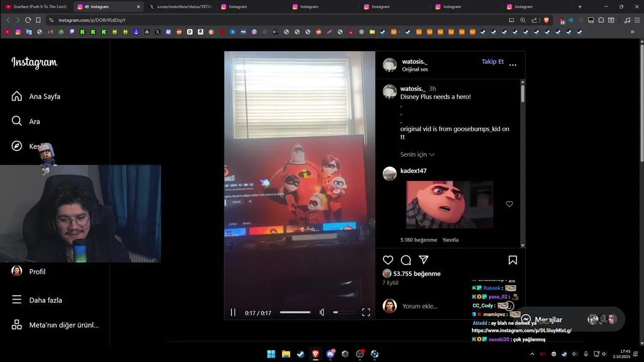Open the extensions puzzle icon
This screenshot has height=362, width=644.
[601, 20]
